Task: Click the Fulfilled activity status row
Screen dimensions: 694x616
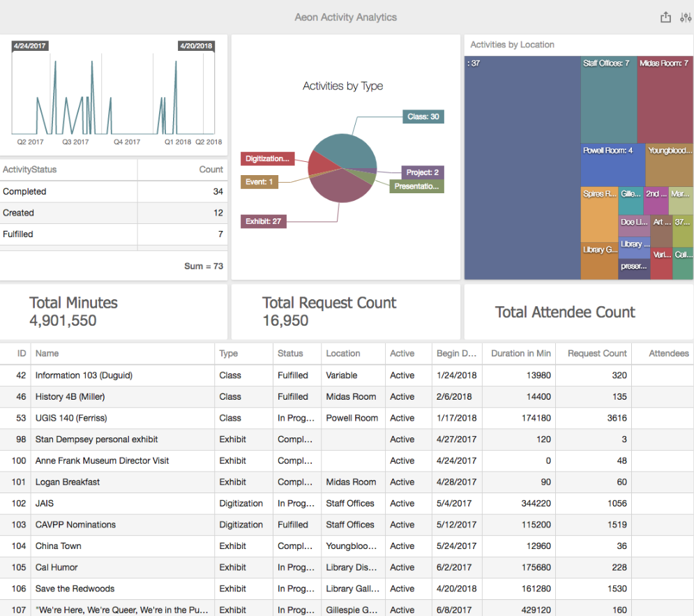Action: pyautogui.click(x=113, y=234)
